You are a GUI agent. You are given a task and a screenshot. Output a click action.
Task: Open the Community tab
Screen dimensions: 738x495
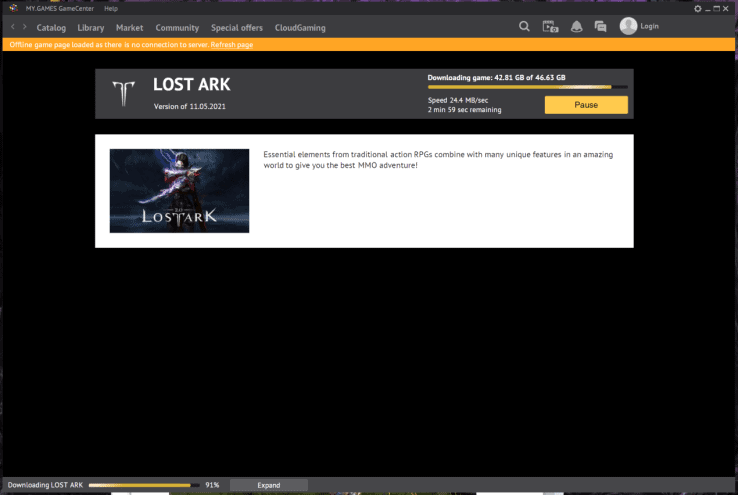point(177,28)
